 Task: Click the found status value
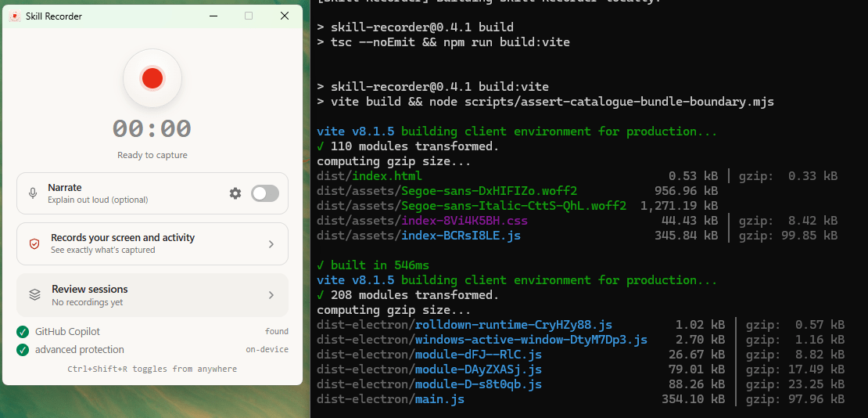(x=277, y=332)
